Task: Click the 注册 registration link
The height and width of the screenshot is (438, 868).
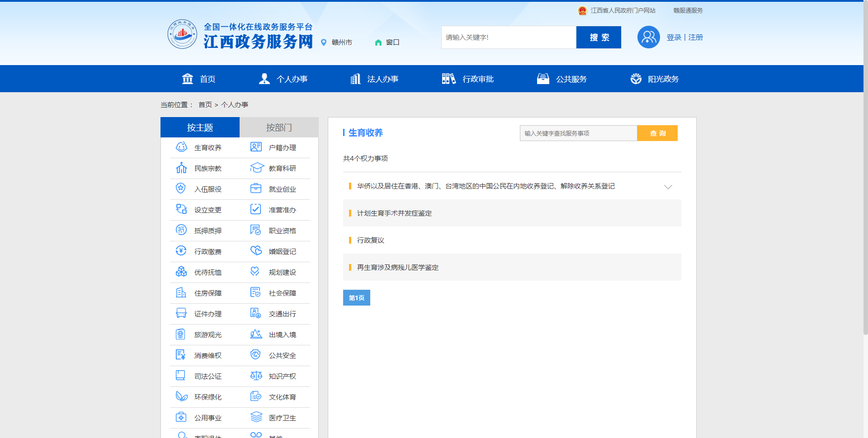Action: coord(695,37)
